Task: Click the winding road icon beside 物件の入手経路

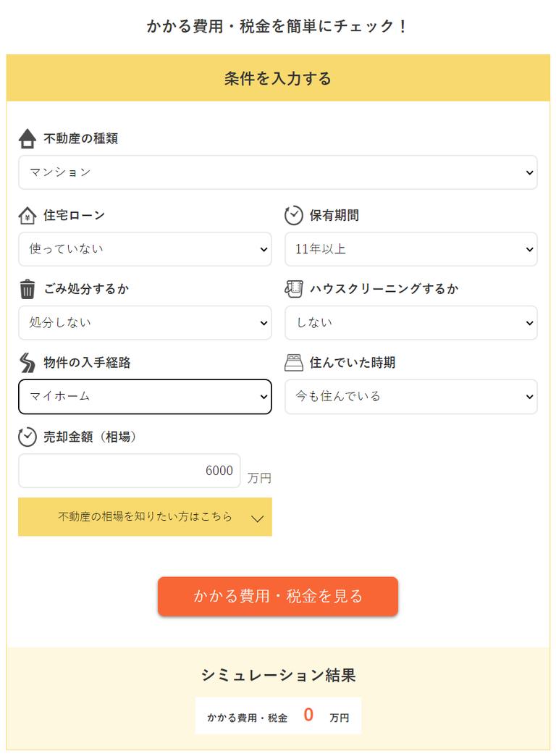Action: coord(27,363)
